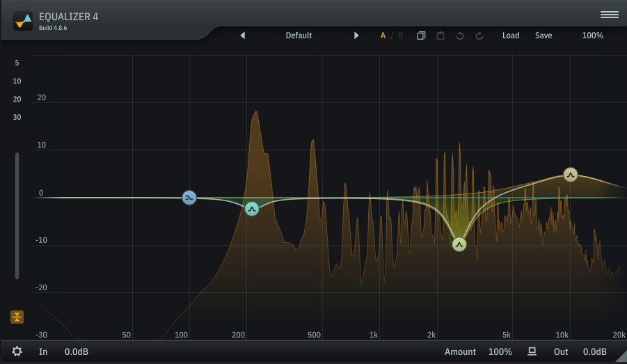Select state A
This screenshot has width=627, height=364.
(x=383, y=35)
